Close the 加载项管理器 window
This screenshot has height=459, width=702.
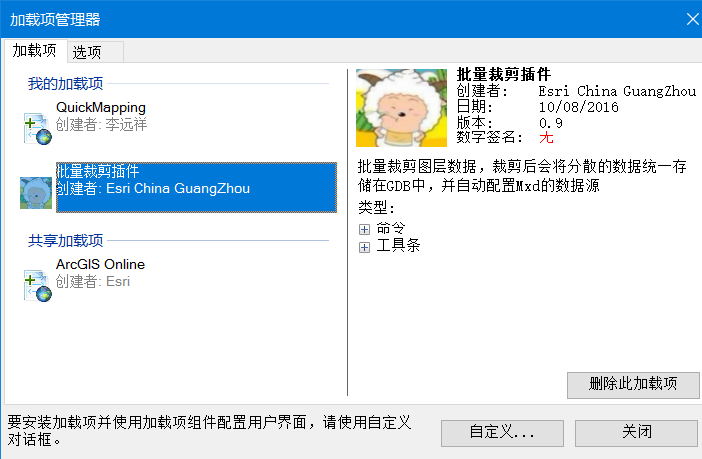point(692,19)
